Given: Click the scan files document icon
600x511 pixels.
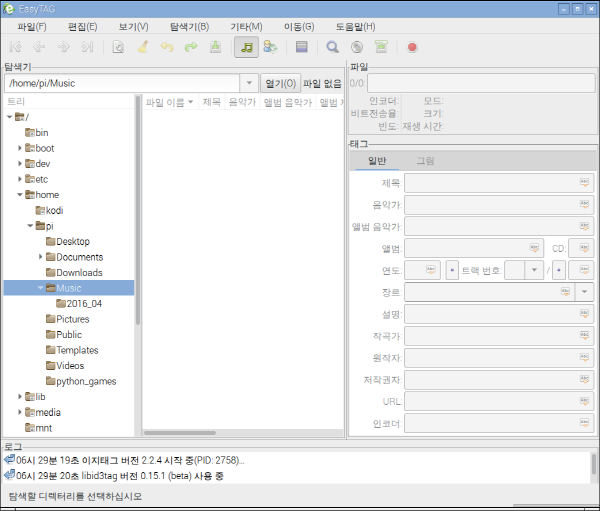Looking at the screenshot, I should 118,47.
